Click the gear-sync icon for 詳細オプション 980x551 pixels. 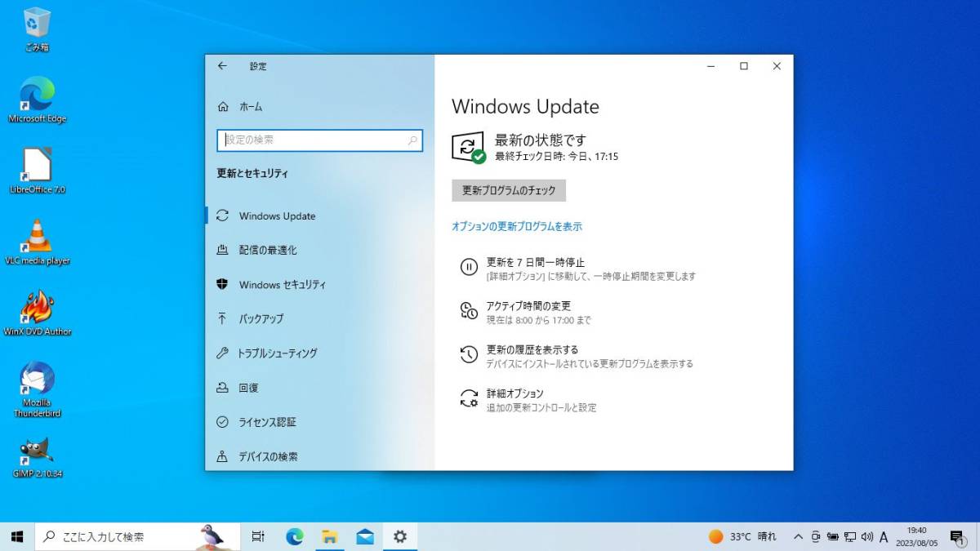click(469, 398)
